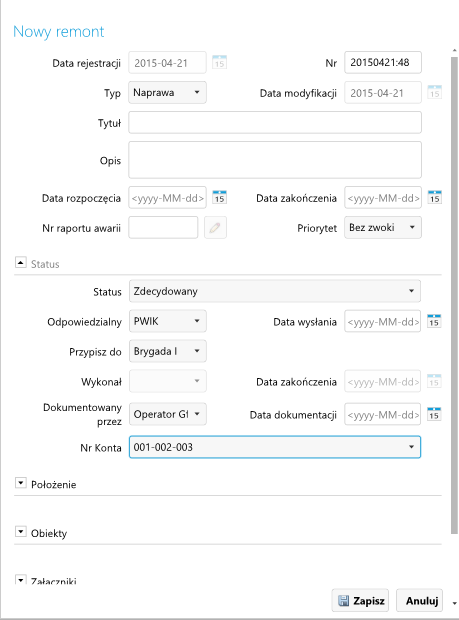Open Przypisz do dropdown showing Brygada I
Viewport: 459px width, 620px height.
tap(168, 351)
